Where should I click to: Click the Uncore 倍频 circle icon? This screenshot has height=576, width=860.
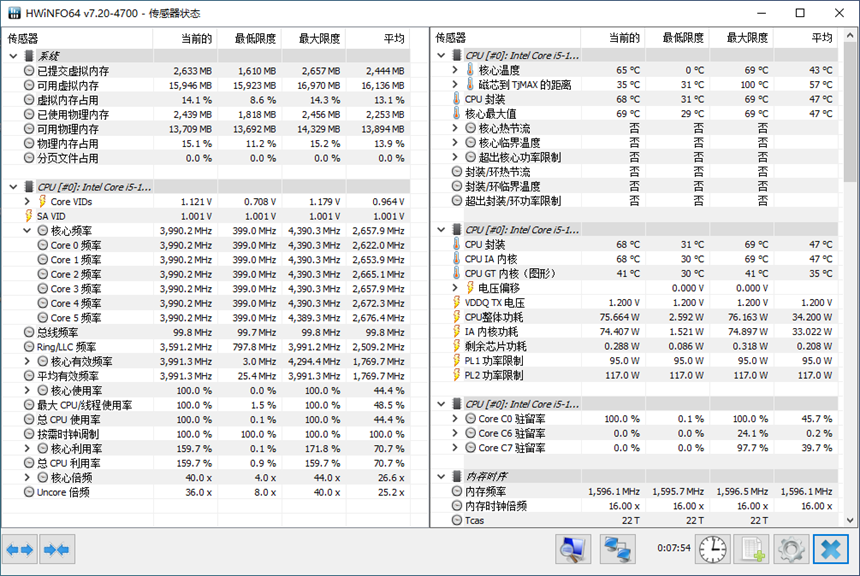(x=29, y=492)
